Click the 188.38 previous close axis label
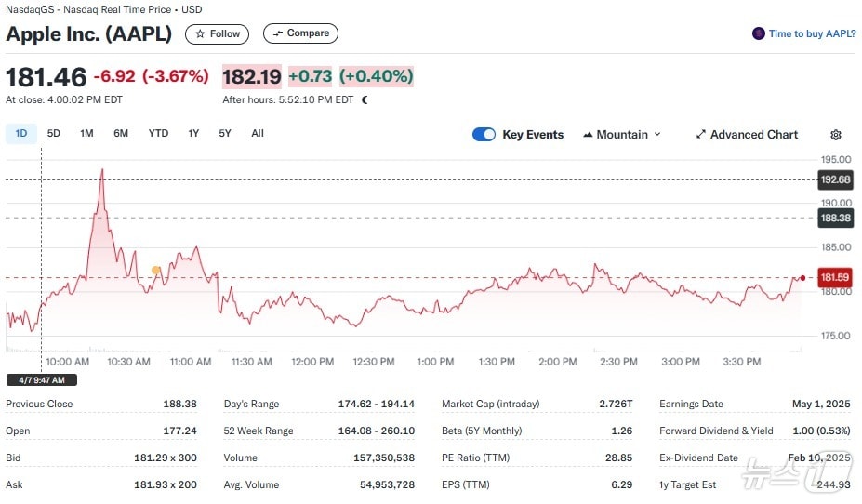 click(x=834, y=218)
